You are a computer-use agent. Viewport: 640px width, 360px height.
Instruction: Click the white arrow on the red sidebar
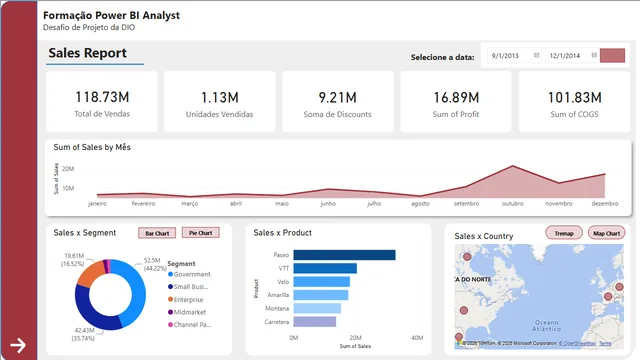click(18, 345)
